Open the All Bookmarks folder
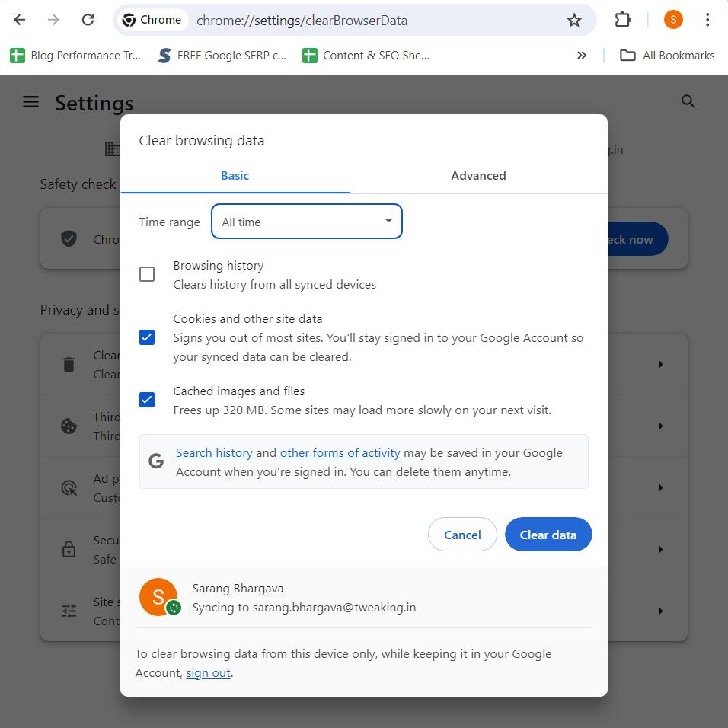728x728 pixels. [668, 56]
